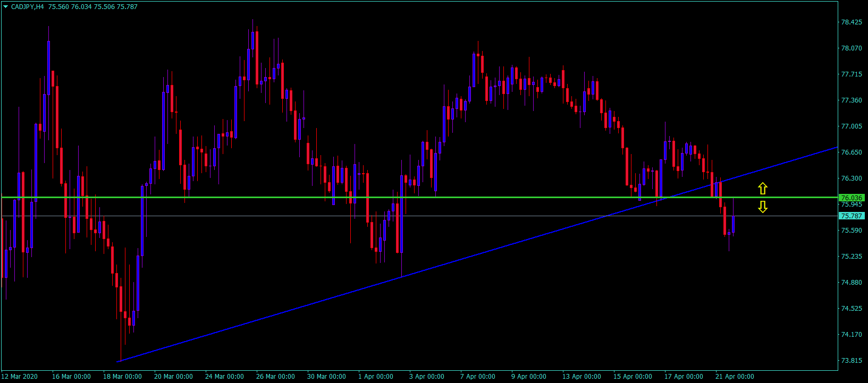Click the current price tag 75.787
Viewport: 868px width, 383px height.
[852, 216]
